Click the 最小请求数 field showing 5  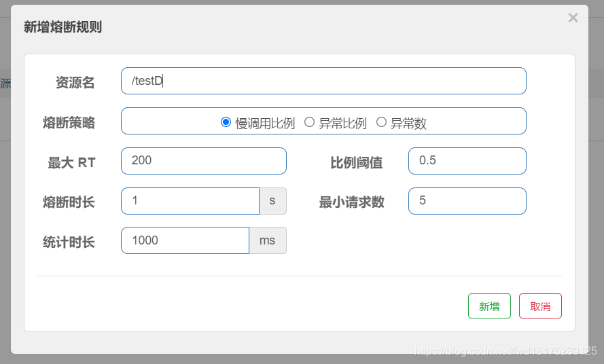[467, 201]
